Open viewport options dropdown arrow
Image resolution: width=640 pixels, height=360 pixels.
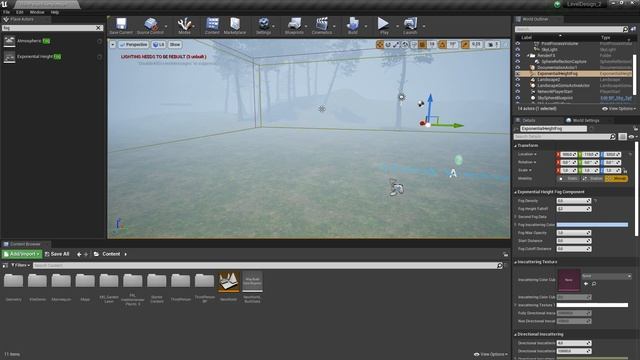pos(113,44)
